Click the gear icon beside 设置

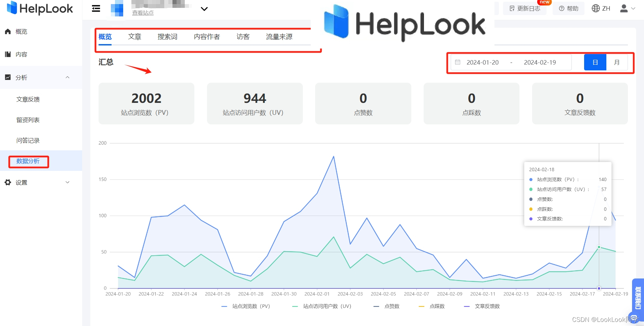coord(8,182)
